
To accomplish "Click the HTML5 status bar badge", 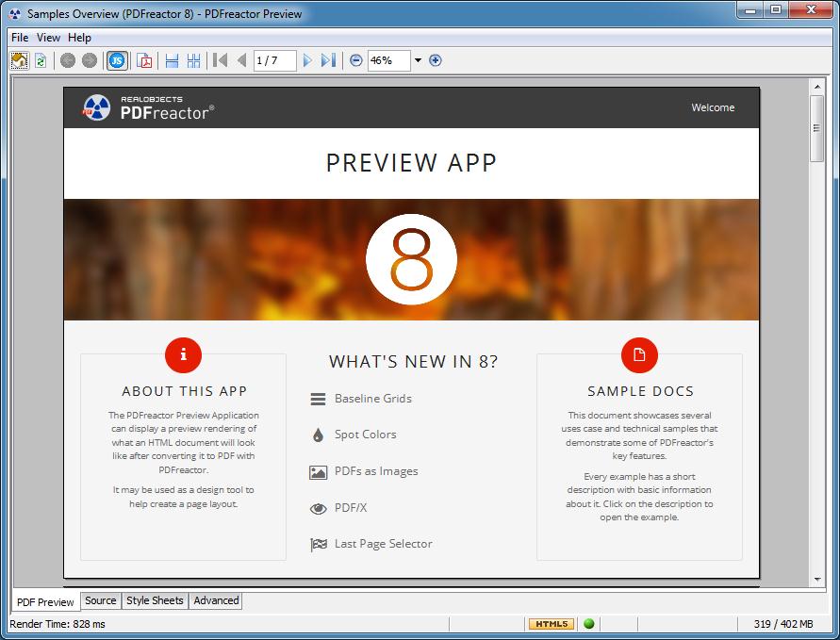I will tap(552, 624).
